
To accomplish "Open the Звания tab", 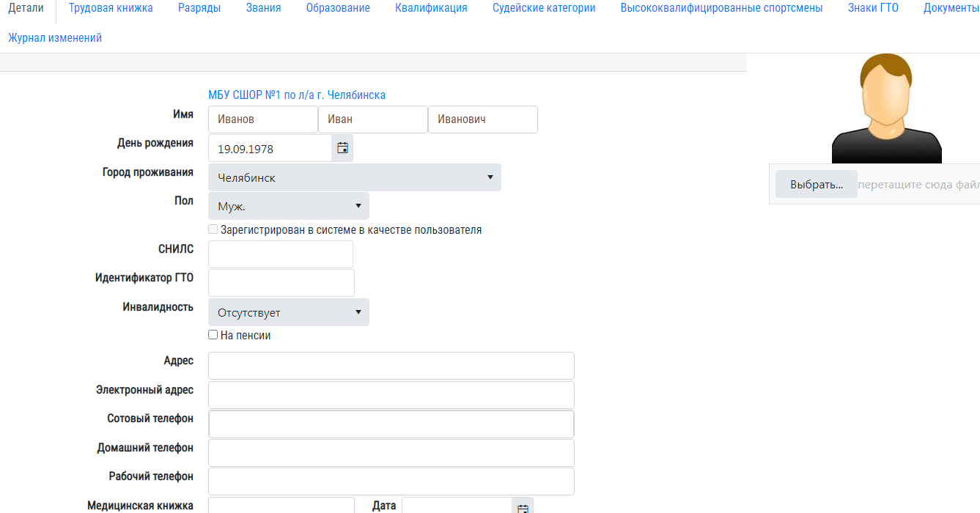I will (263, 8).
